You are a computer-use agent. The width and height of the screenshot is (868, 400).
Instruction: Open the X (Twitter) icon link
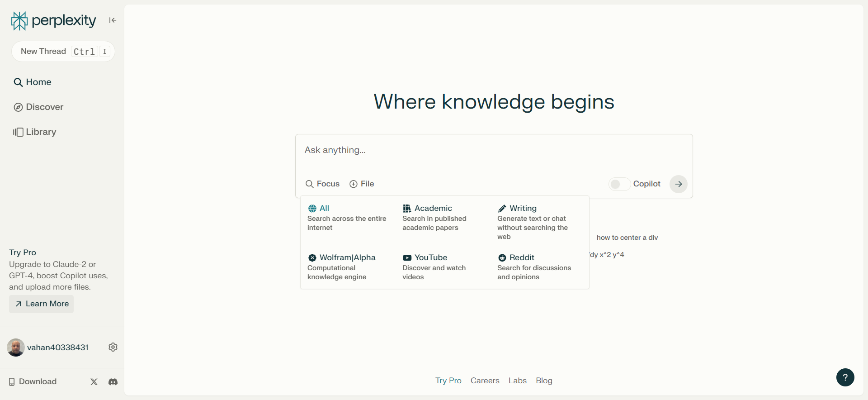tap(94, 382)
